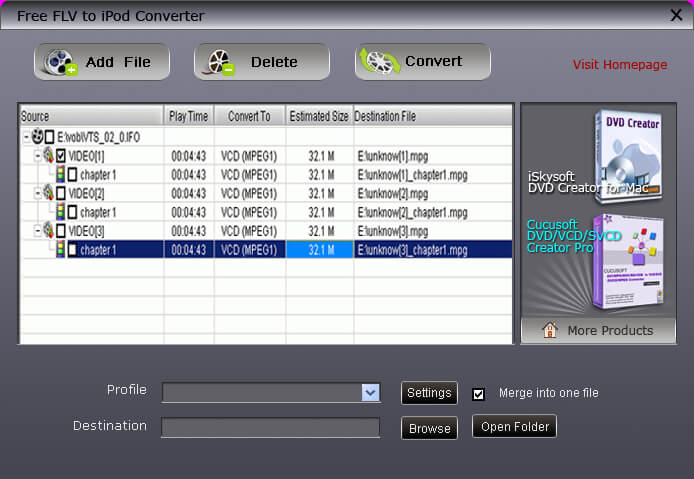The image size is (694, 479).
Task: Click the color bars icon of VIDEO[1] chapter 1
Action: [x=59, y=174]
